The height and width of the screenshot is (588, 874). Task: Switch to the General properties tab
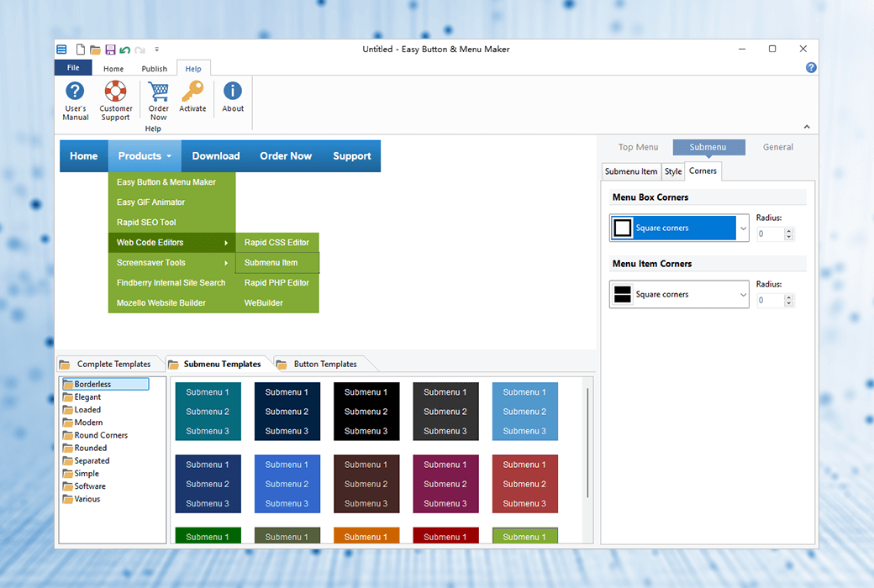(x=778, y=147)
